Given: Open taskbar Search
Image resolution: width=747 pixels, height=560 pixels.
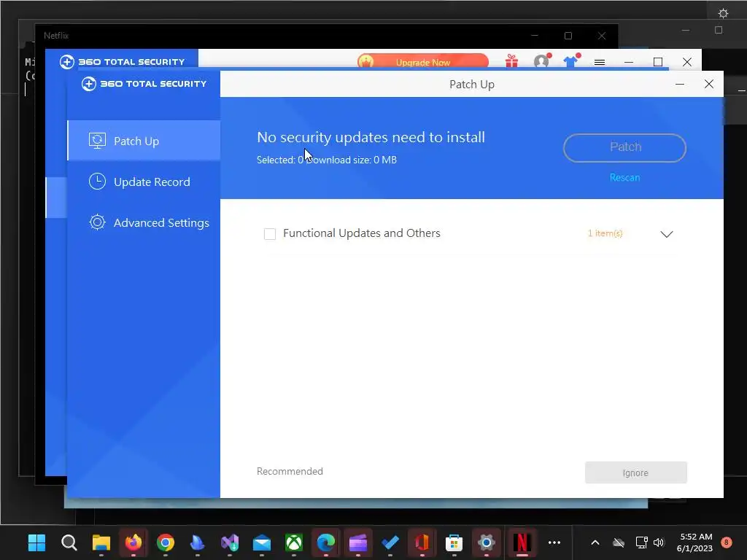Looking at the screenshot, I should click(x=69, y=542).
